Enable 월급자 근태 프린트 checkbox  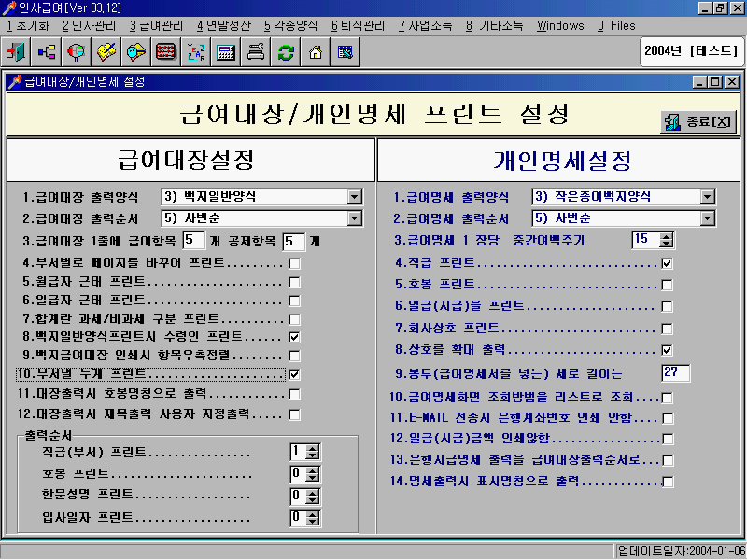294,282
